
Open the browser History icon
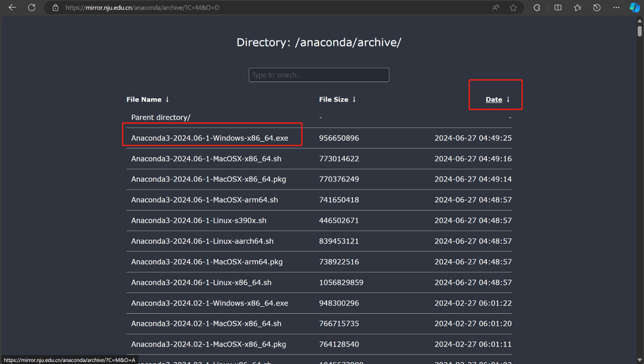597,8
